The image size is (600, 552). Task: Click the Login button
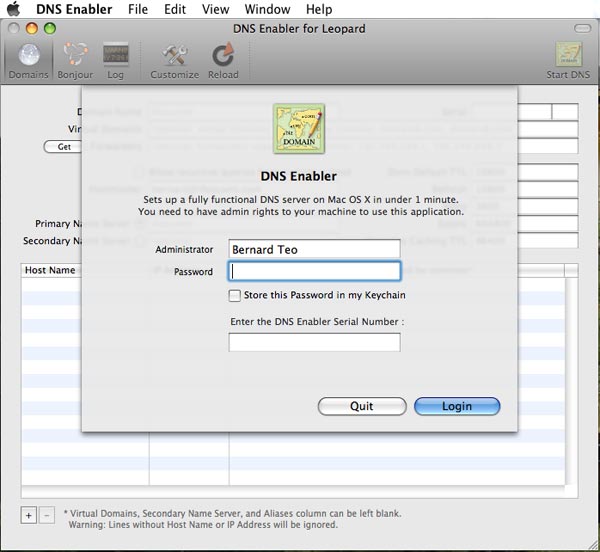pyautogui.click(x=457, y=406)
